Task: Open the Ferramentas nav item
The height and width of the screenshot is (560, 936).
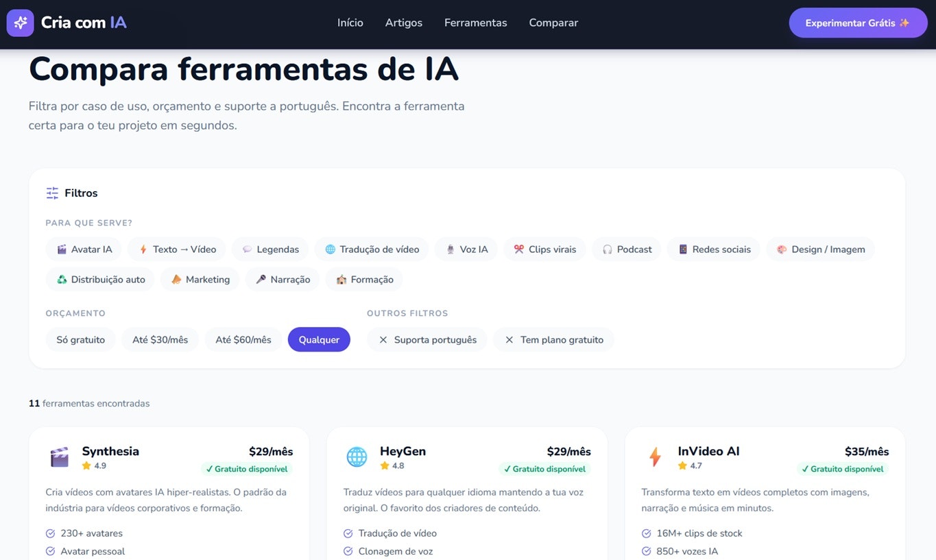Action: point(476,23)
